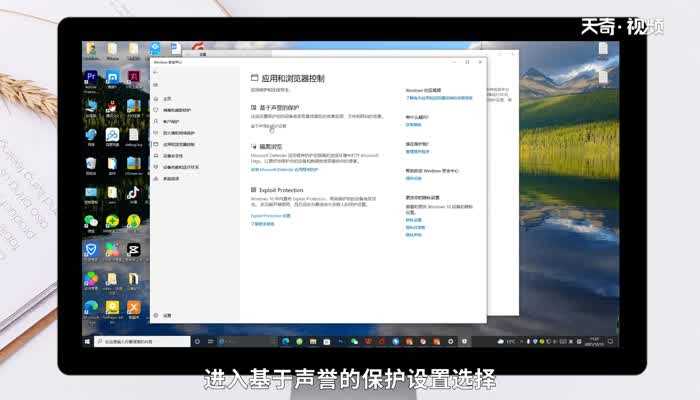Click the 谁在保护我 heading
The image size is (700, 400).
pyautogui.click(x=417, y=144)
